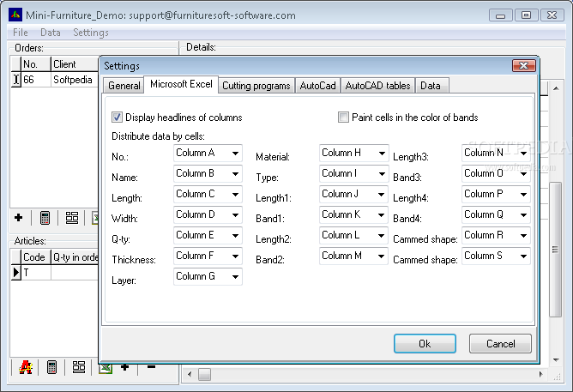Select the Softpedia client cell
This screenshot has height=392, width=573.
click(x=75, y=79)
